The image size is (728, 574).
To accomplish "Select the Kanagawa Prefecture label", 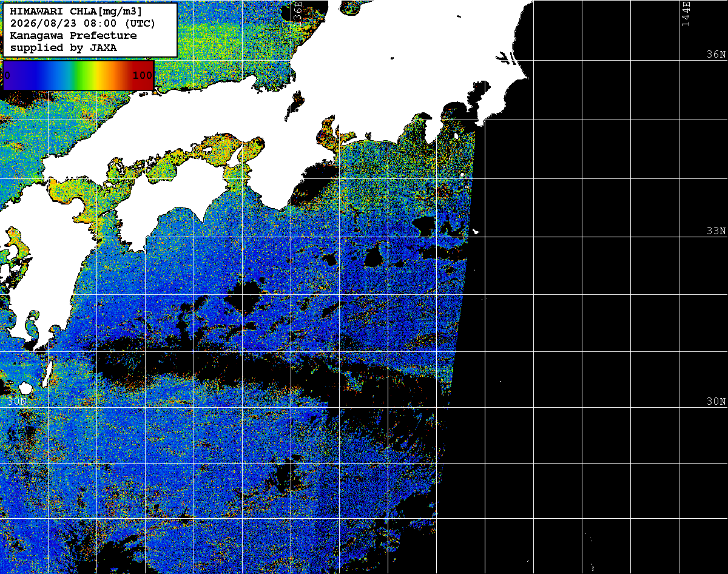I will coord(73,36).
